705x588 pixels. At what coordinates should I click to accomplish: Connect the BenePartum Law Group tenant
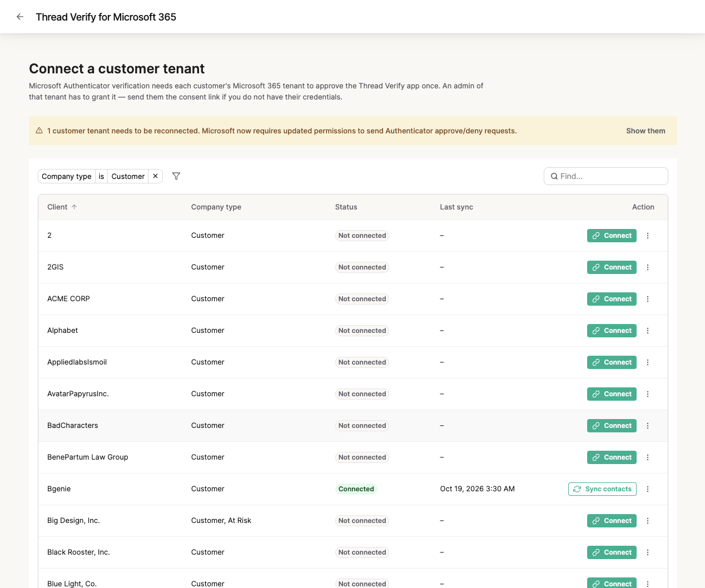tap(612, 457)
